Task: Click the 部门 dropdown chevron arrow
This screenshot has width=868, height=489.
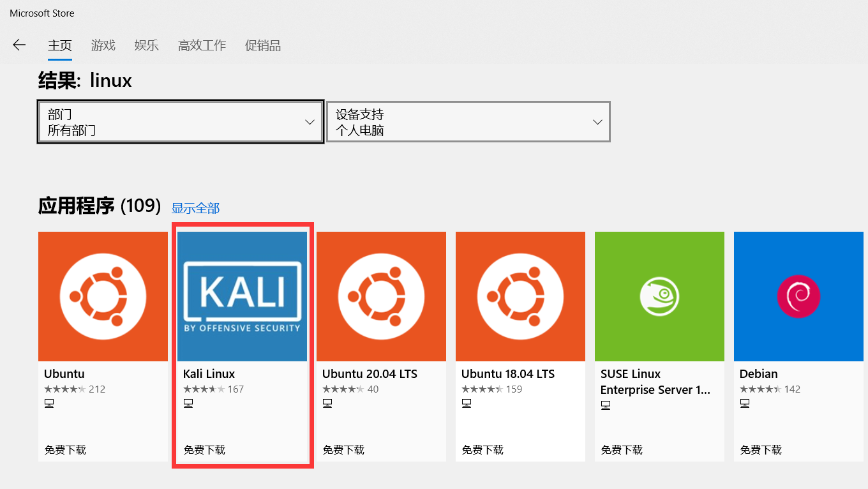Action: pos(310,121)
